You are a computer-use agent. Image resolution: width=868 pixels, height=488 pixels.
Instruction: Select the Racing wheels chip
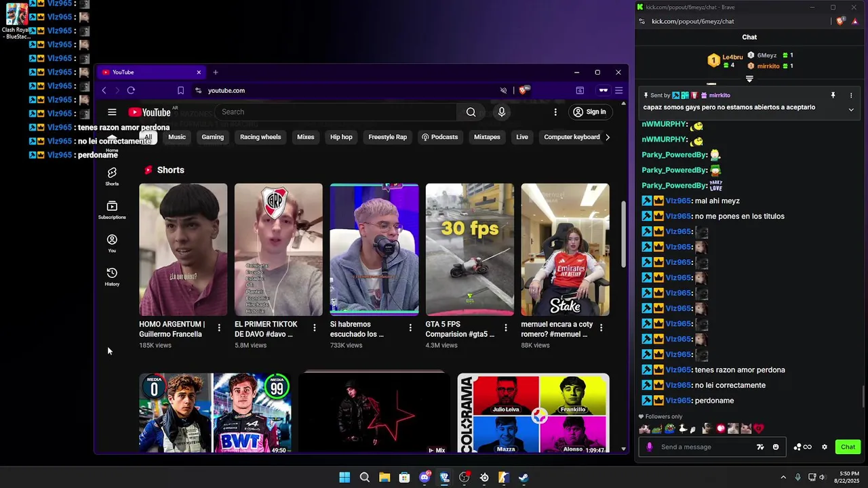click(x=260, y=137)
